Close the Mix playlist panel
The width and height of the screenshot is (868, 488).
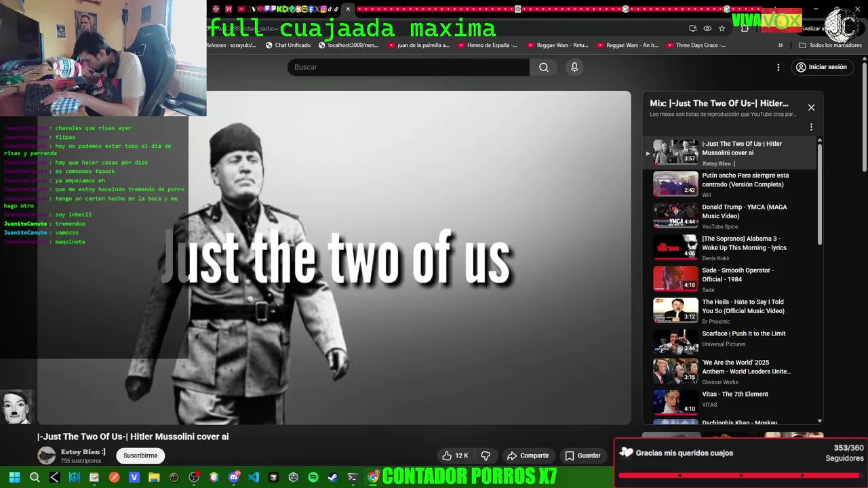pos(811,107)
